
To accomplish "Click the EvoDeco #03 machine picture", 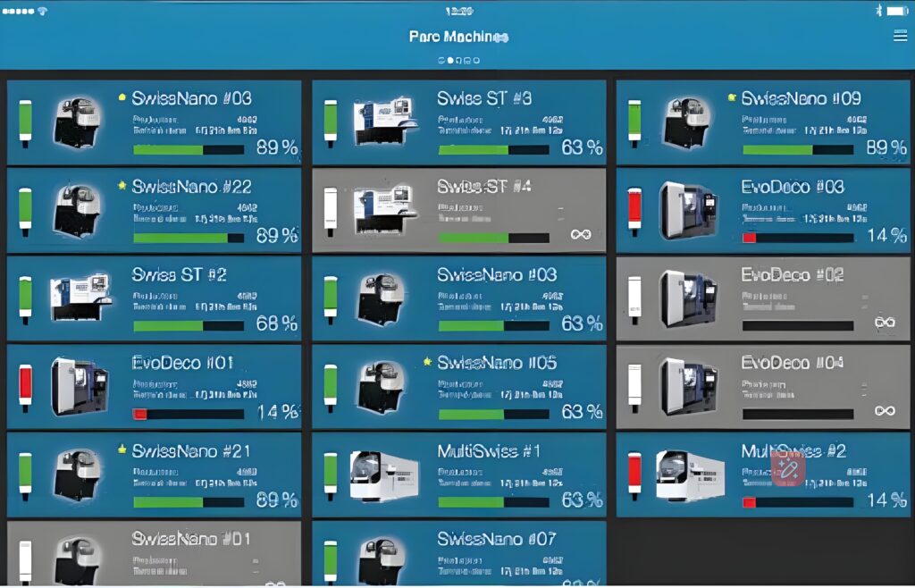I will click(688, 211).
